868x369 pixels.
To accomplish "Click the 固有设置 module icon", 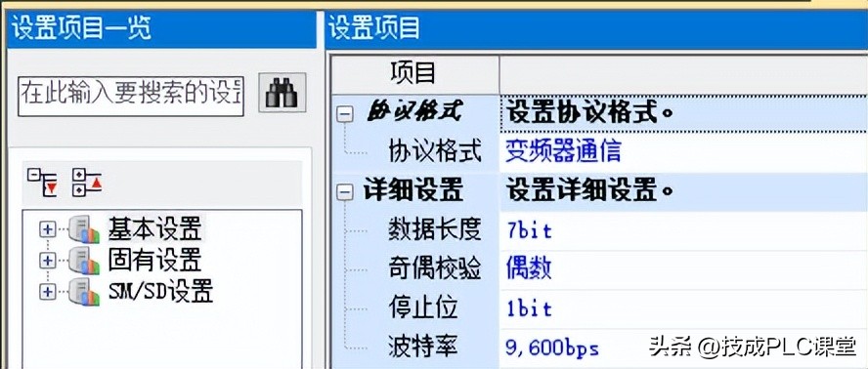I will (x=84, y=260).
